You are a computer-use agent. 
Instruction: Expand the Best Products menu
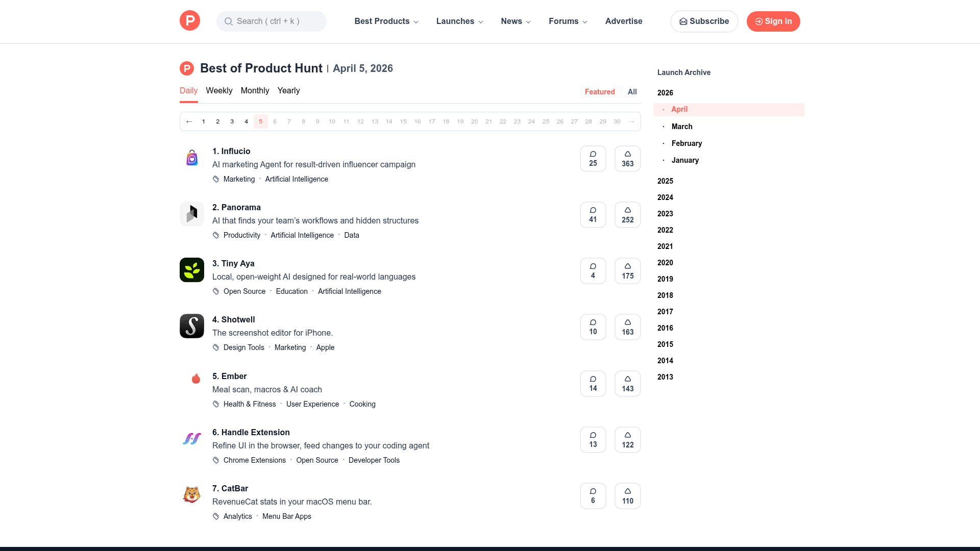pos(386,21)
